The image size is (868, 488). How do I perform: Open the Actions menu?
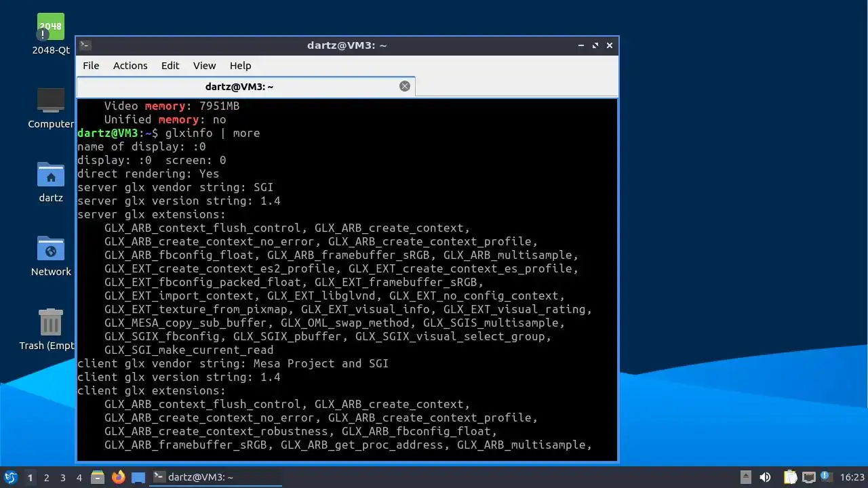pyautogui.click(x=130, y=66)
